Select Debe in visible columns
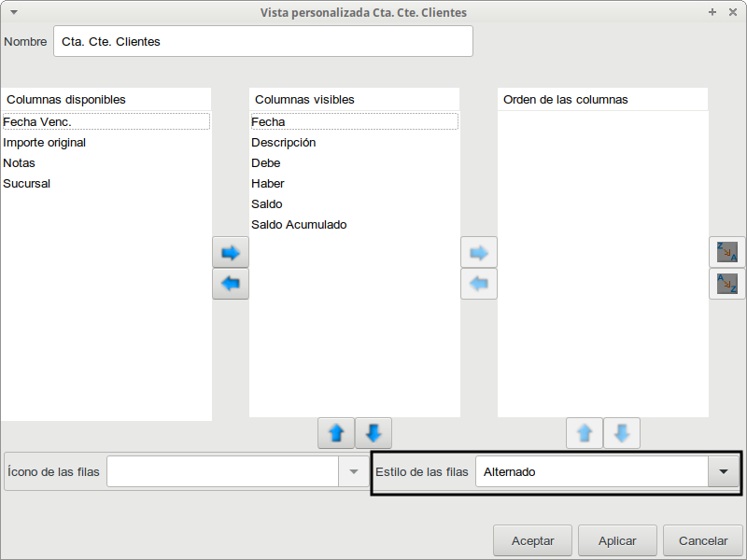This screenshot has height=560, width=747. 354,162
